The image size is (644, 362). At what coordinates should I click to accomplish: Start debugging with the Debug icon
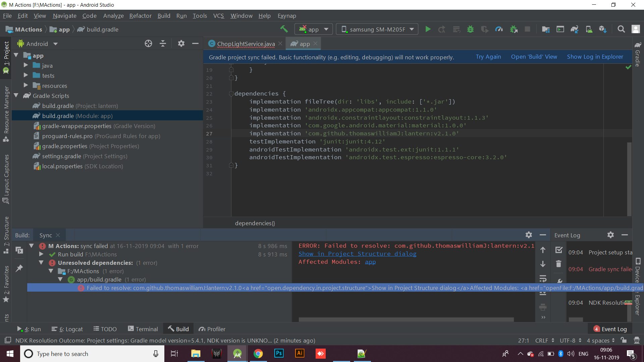point(470,29)
